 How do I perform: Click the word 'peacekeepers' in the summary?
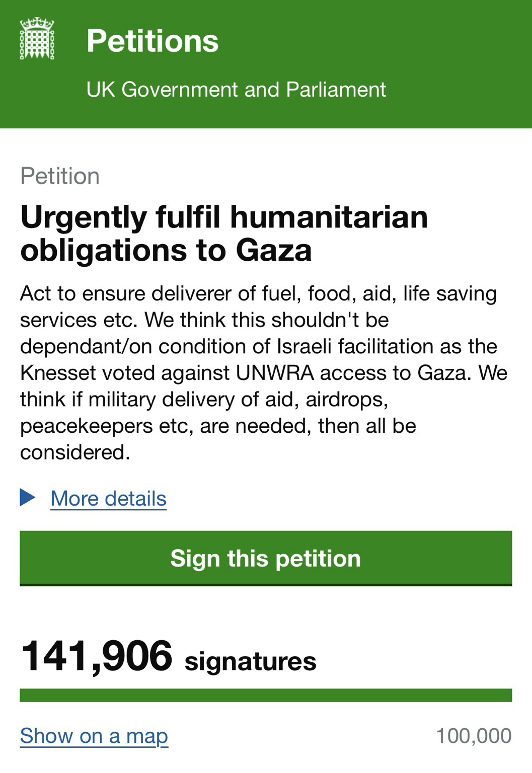pos(87,427)
